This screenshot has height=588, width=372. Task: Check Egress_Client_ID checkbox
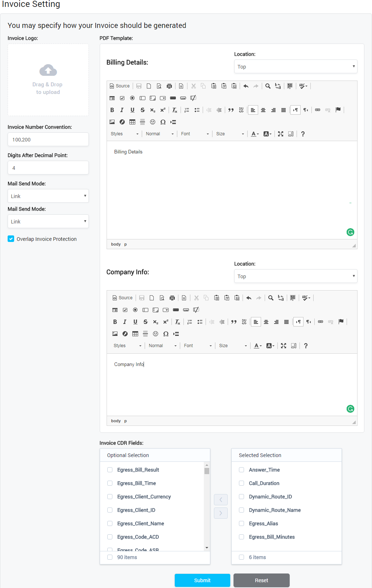(x=110, y=510)
